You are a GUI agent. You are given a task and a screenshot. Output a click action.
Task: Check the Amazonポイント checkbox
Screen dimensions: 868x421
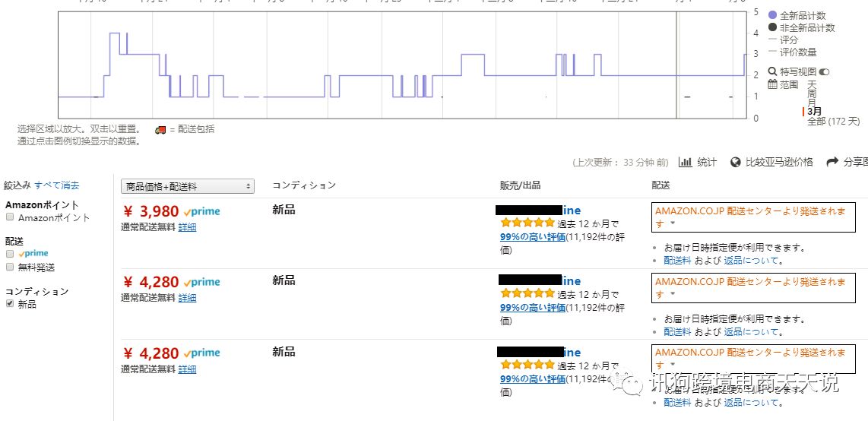coord(10,217)
